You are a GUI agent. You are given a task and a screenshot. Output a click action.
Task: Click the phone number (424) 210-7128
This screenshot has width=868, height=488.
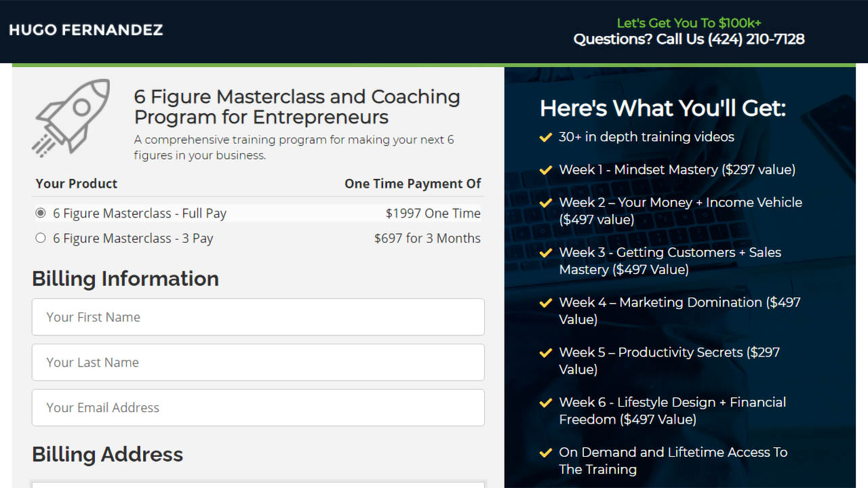(x=755, y=39)
